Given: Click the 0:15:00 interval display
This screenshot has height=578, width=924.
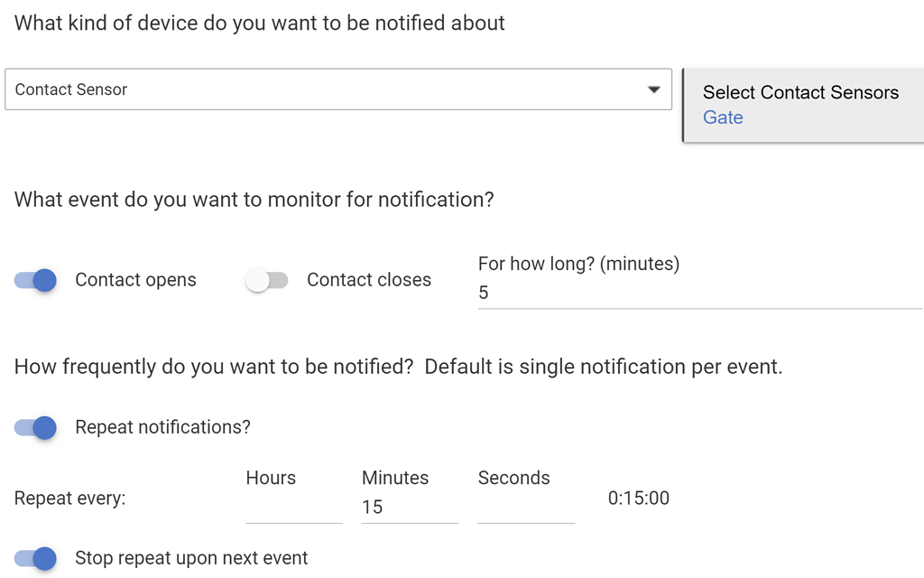Looking at the screenshot, I should [639, 498].
